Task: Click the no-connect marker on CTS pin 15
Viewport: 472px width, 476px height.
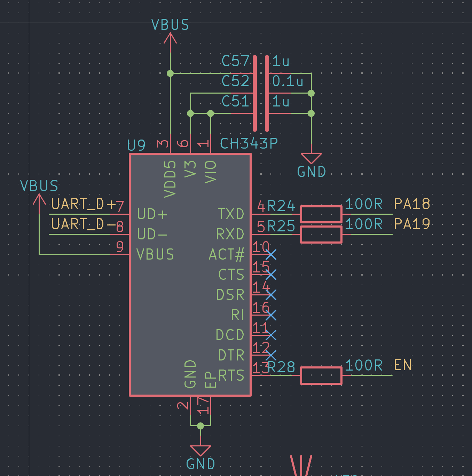Action: click(271, 275)
